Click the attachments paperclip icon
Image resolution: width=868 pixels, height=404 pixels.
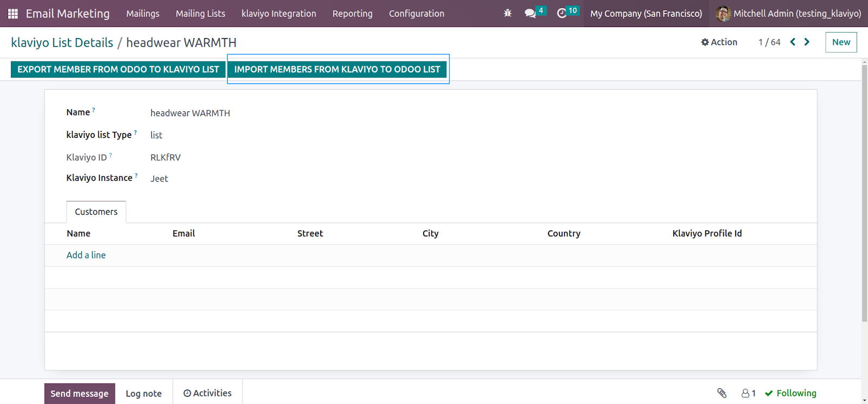click(722, 393)
